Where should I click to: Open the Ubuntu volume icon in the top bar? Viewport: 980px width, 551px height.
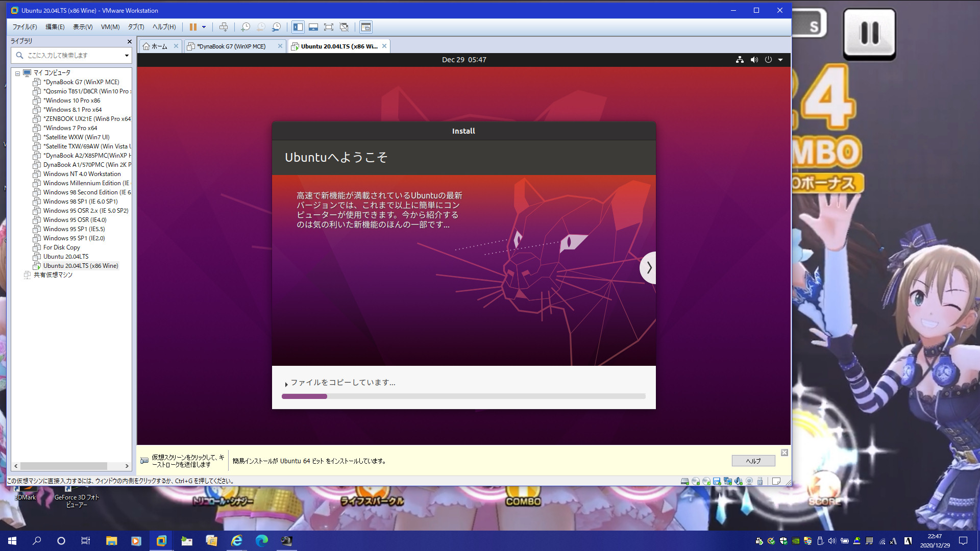point(754,60)
